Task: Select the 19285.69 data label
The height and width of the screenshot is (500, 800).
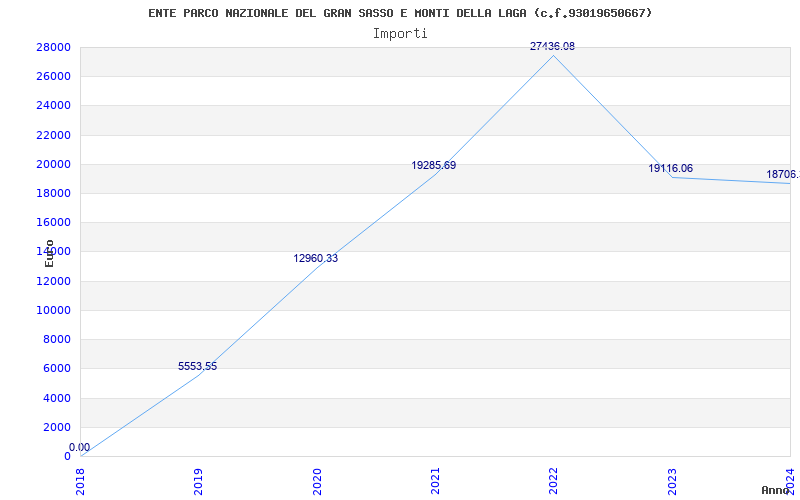Action: point(434,165)
